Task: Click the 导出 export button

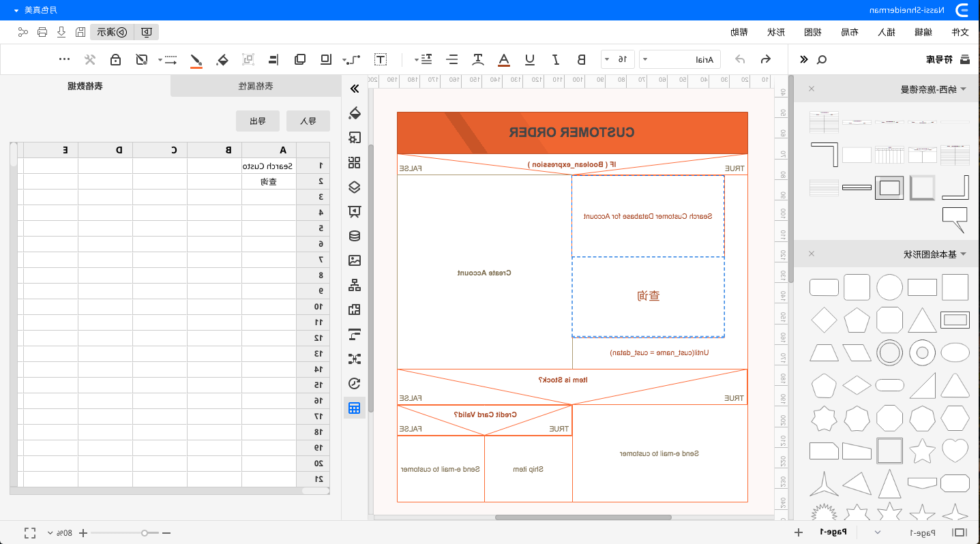Action: click(x=258, y=121)
